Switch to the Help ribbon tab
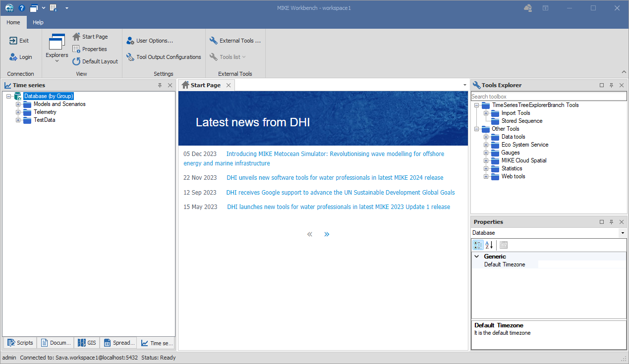Screen dimensions: 629x364 (38, 22)
